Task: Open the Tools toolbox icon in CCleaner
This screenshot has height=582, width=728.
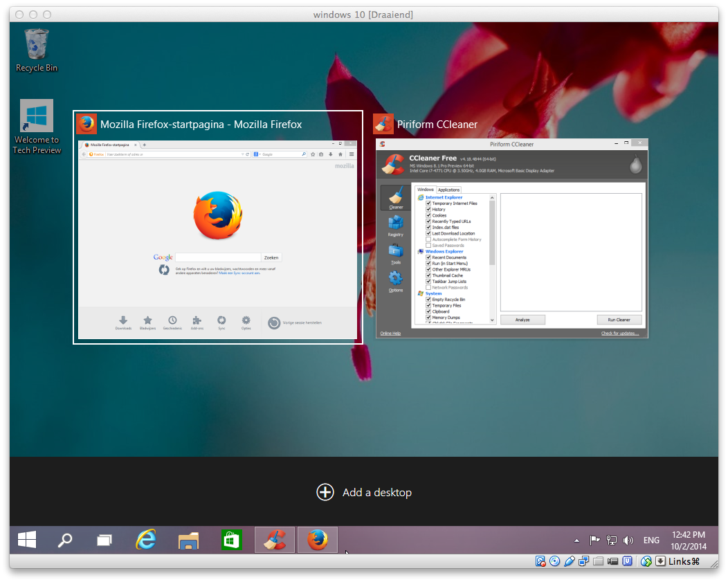Action: click(x=395, y=251)
